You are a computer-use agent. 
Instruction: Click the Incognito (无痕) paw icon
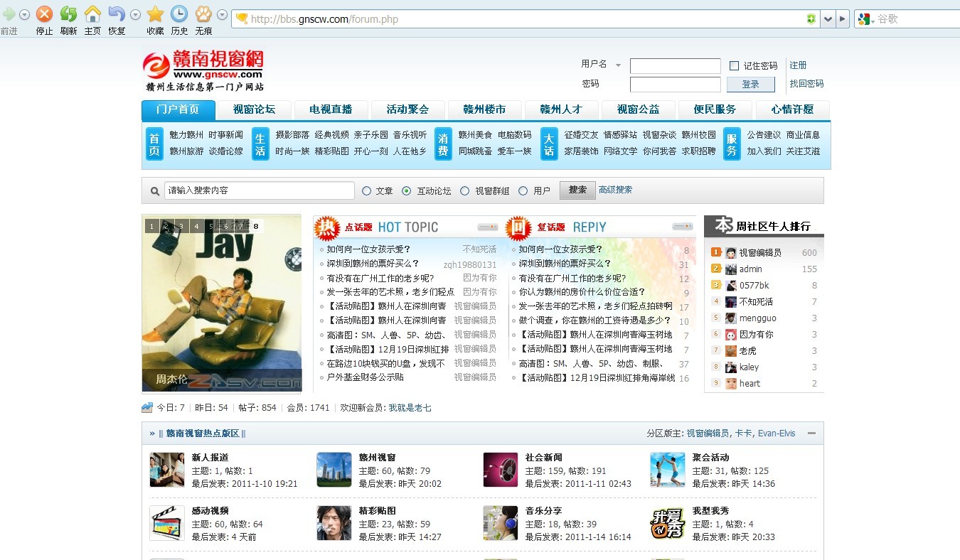coord(203,14)
